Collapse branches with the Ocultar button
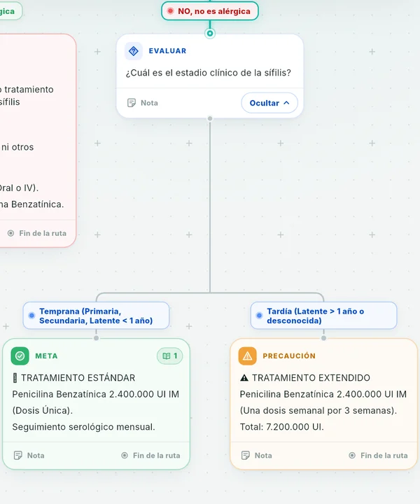The width and height of the screenshot is (420, 504). (x=269, y=103)
